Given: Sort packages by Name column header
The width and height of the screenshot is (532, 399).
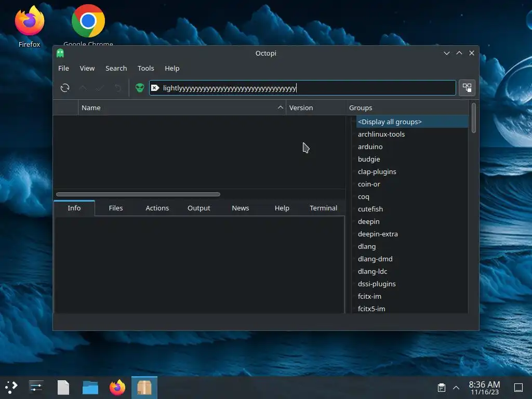Looking at the screenshot, I should coord(182,108).
